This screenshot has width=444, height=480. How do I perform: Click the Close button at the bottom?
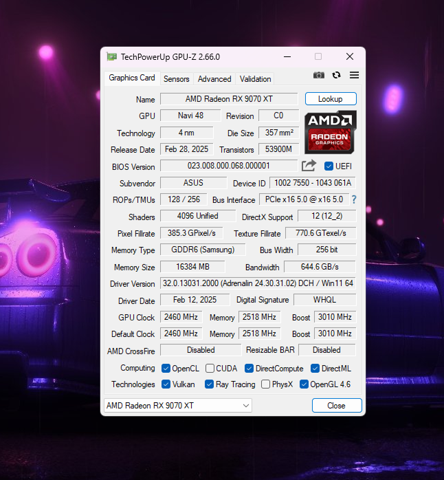[337, 406]
